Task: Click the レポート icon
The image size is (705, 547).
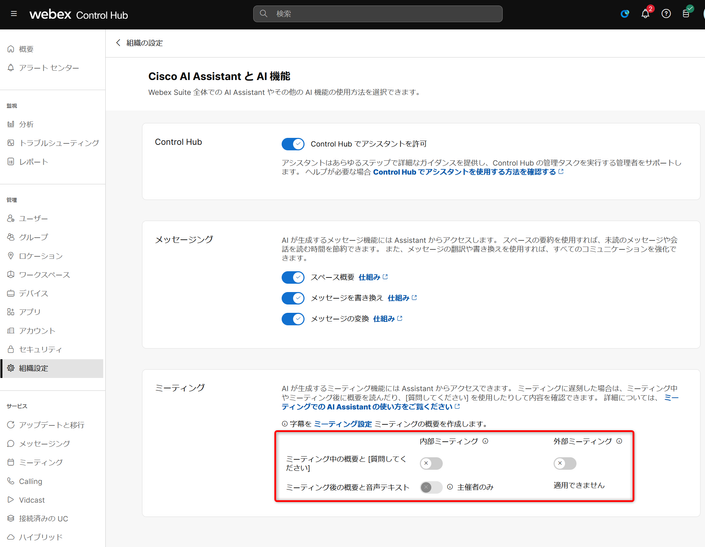Action: pyautogui.click(x=11, y=161)
